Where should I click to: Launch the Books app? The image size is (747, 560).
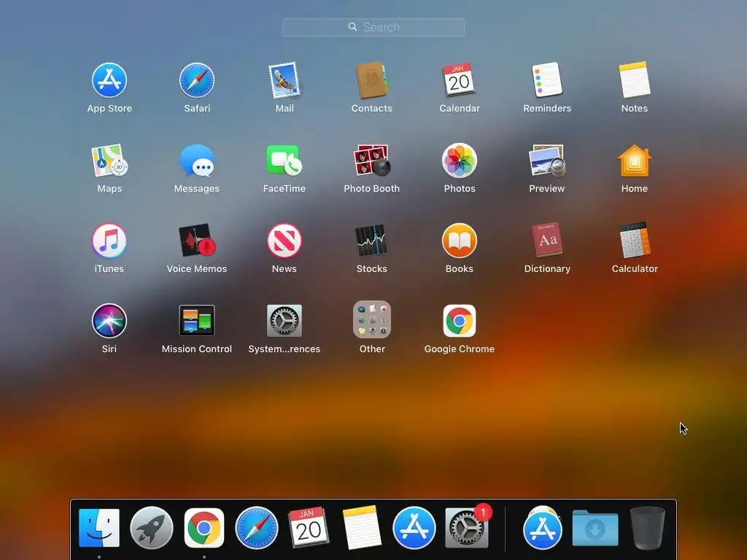(x=460, y=241)
